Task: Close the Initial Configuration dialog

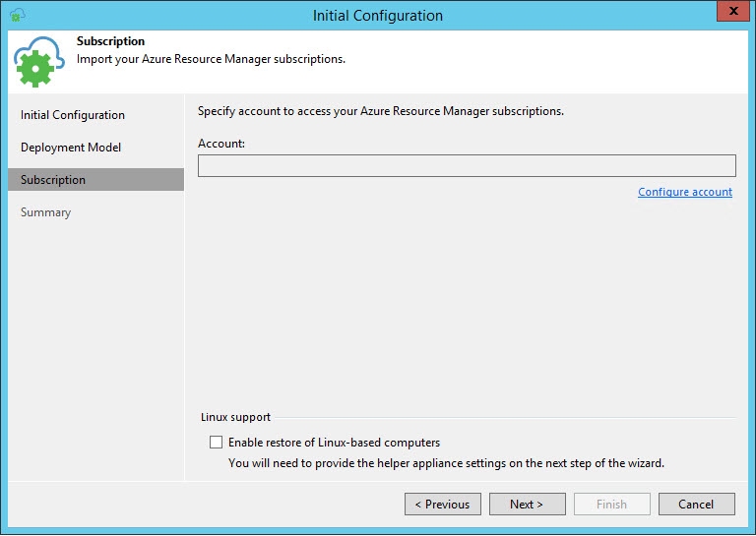Action: click(733, 11)
